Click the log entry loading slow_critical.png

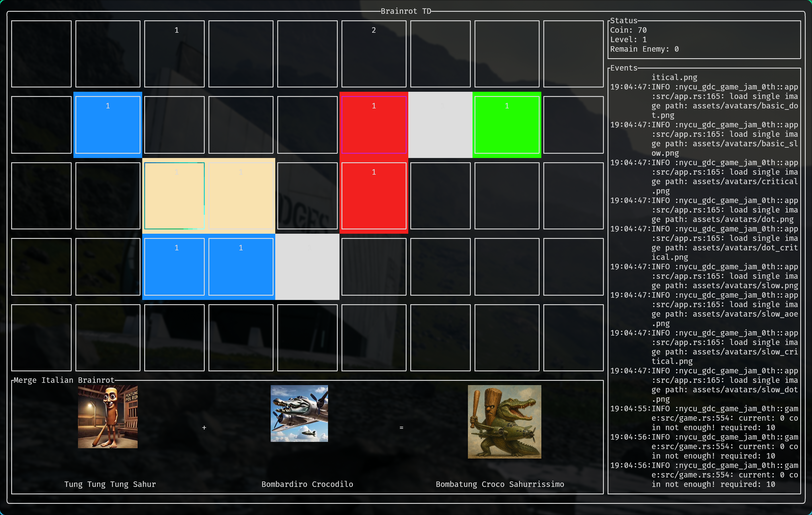704,347
